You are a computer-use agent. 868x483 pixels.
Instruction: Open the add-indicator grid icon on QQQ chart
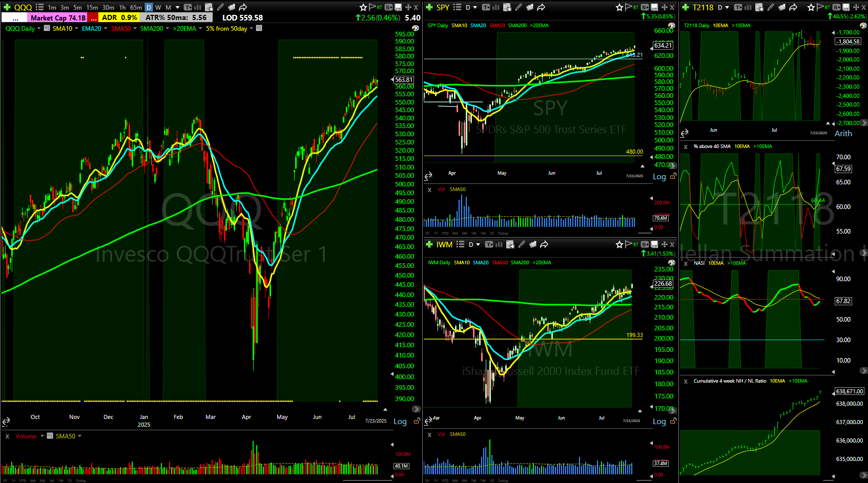[x=209, y=7]
